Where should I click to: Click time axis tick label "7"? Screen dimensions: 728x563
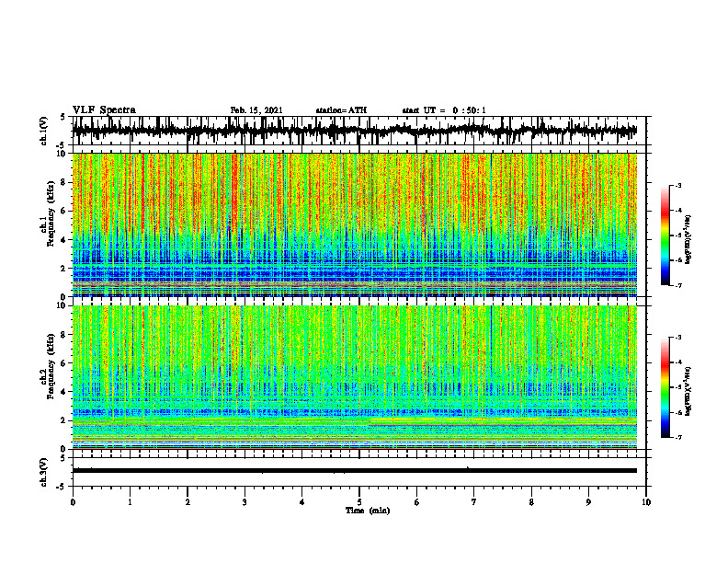pos(474,502)
